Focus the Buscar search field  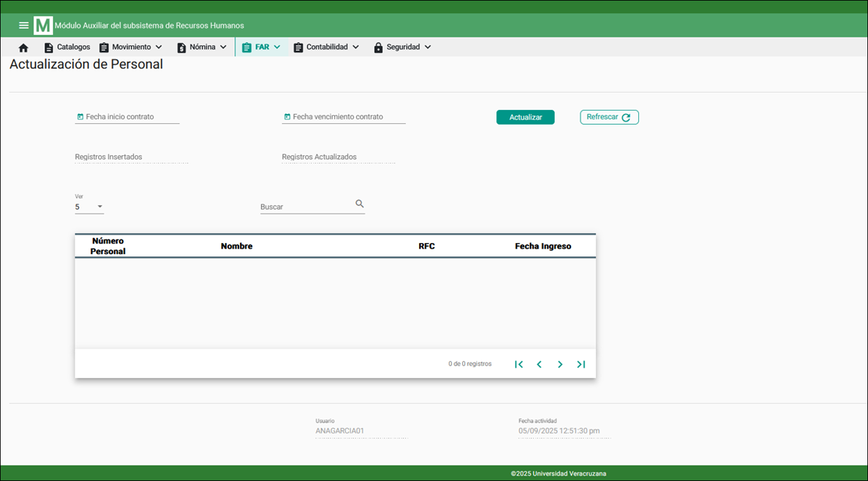(305, 207)
